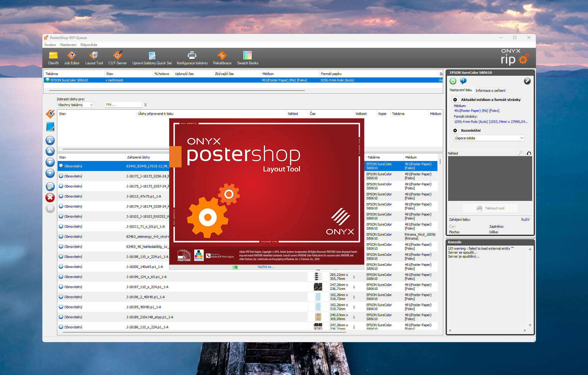This screenshot has height=375, width=588.
Task: Select job J-18195_40X40.p1_1-A
Action: pyautogui.click(x=248, y=307)
